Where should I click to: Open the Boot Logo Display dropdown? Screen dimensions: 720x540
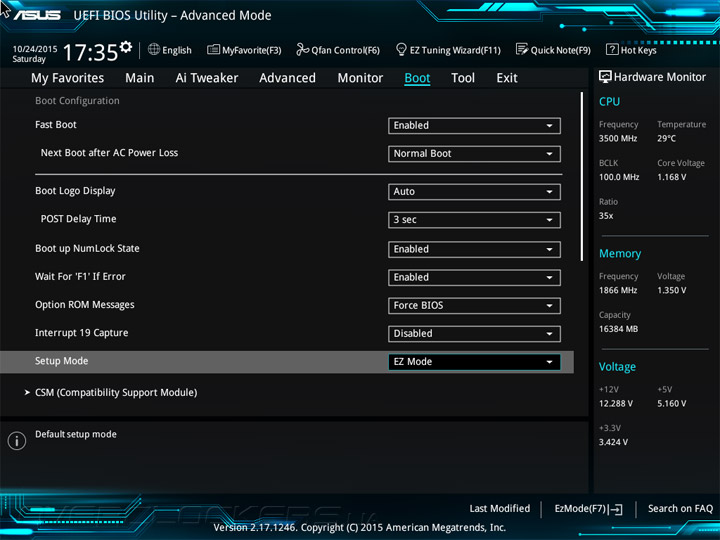(x=474, y=192)
